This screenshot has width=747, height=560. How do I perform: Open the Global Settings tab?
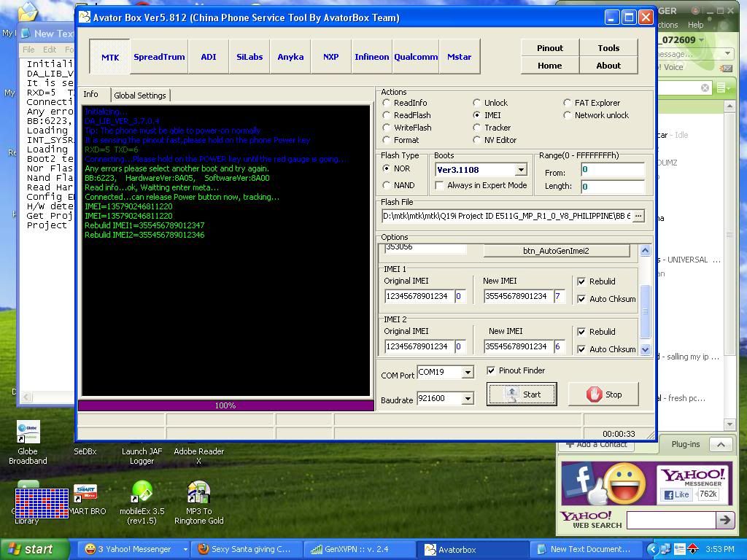coord(140,96)
